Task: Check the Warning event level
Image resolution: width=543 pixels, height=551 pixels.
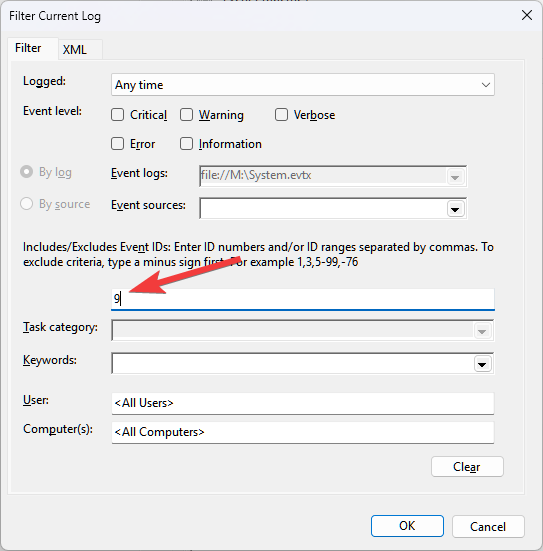Action: [186, 115]
